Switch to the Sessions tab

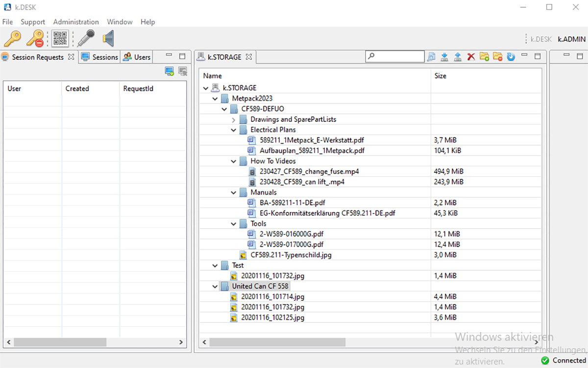click(x=100, y=57)
